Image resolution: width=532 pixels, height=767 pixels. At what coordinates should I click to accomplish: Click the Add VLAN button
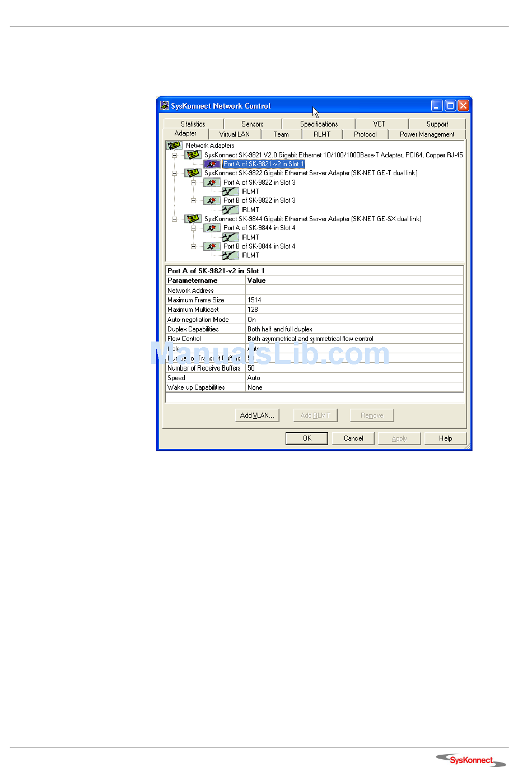pos(257,415)
